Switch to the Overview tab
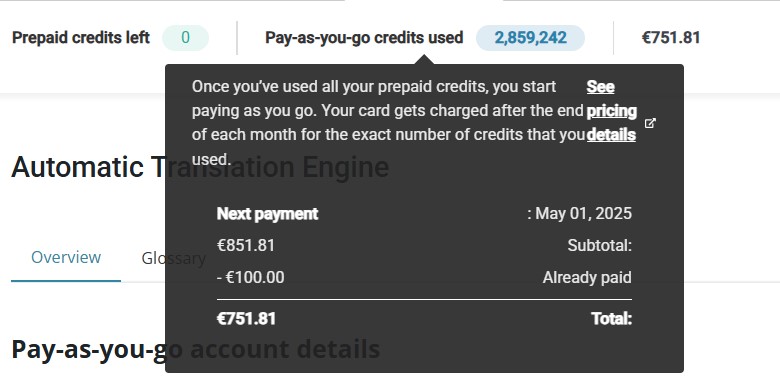Viewport: 780px width, 386px height. coord(66,257)
